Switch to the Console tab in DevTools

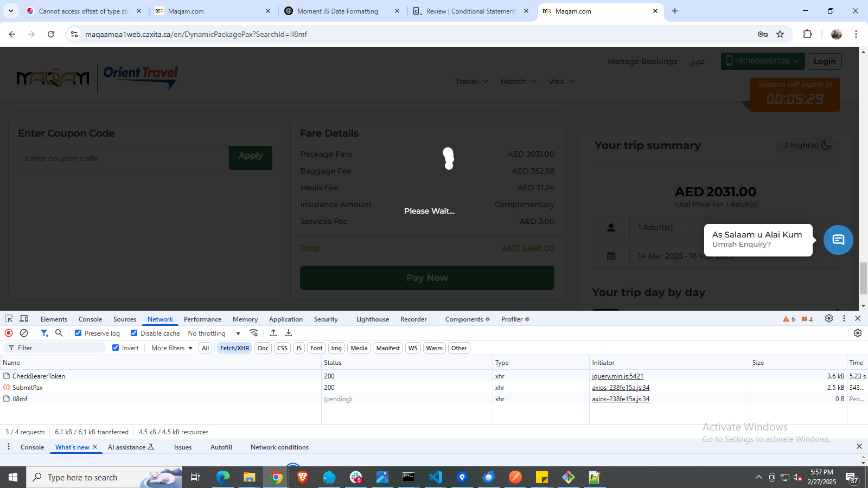tap(90, 319)
